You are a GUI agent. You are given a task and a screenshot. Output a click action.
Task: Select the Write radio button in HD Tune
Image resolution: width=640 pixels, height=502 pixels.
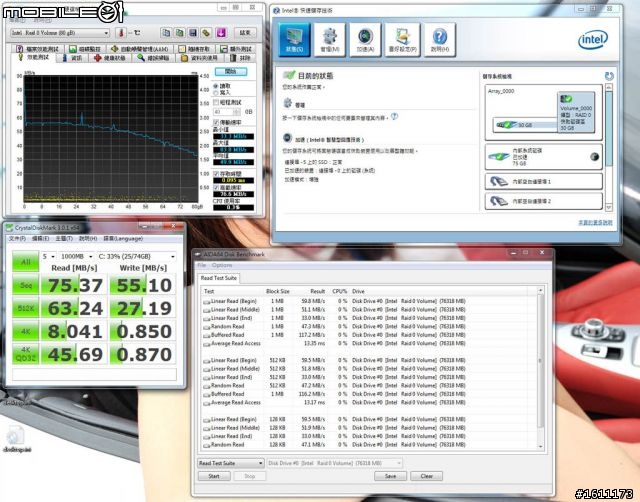(x=216, y=93)
